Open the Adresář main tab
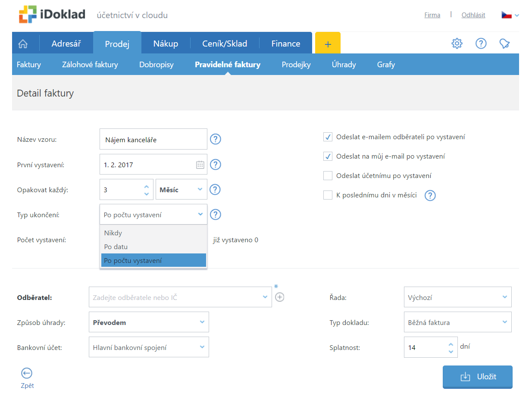This screenshot has width=532, height=406. click(66, 44)
